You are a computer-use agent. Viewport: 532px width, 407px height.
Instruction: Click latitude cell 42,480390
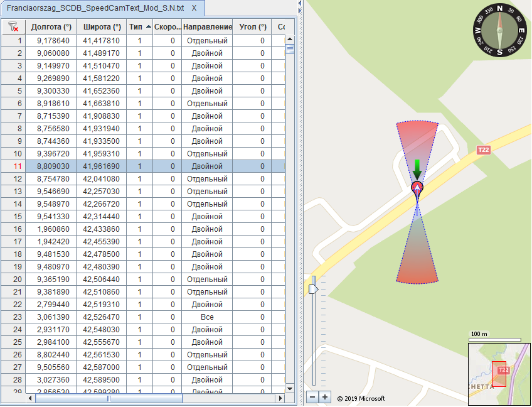[x=102, y=267]
